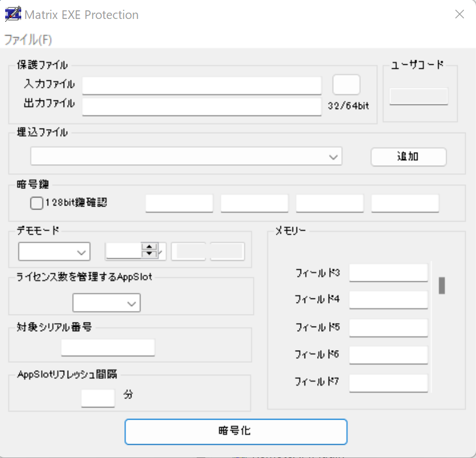The height and width of the screenshot is (458, 476).
Task: Click the Matrix EXE Protection app icon
Action: [13, 14]
